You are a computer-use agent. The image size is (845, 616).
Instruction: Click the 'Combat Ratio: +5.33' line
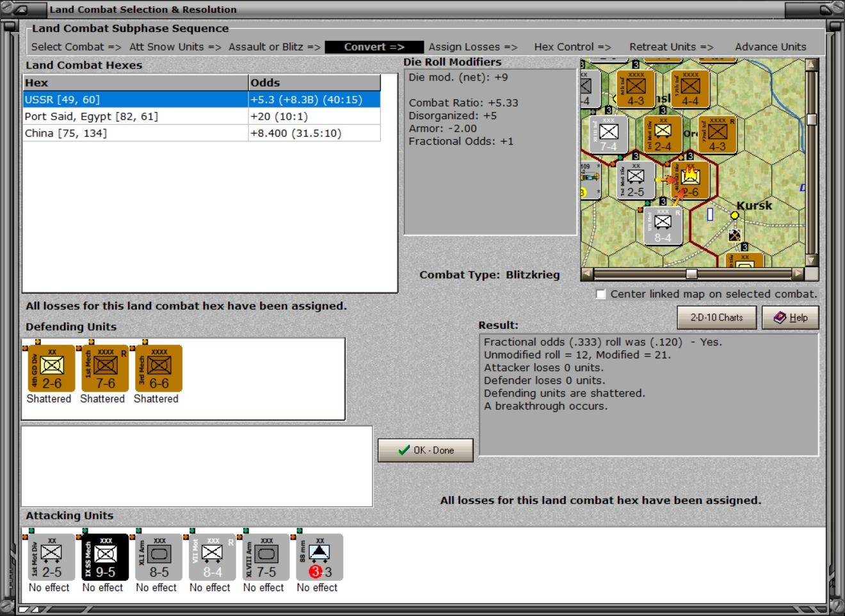point(463,103)
